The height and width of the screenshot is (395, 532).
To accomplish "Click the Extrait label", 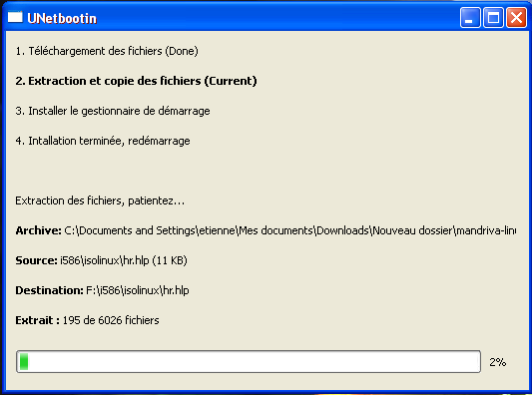I will pyautogui.click(x=37, y=320).
